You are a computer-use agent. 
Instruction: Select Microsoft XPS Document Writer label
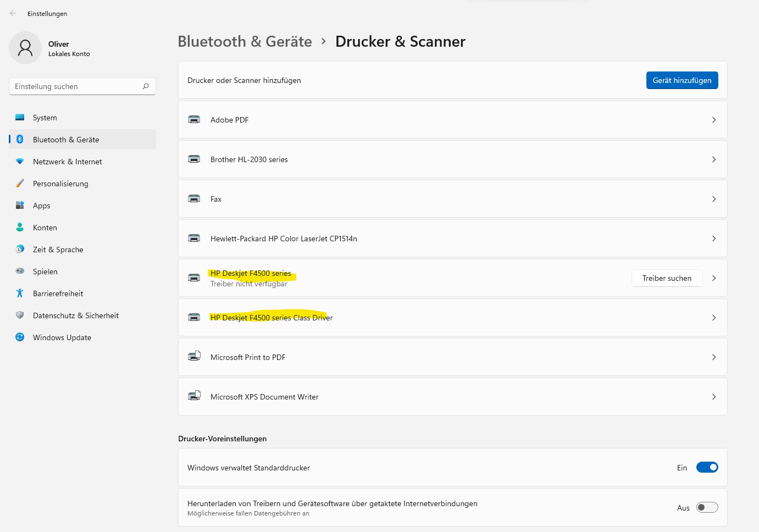click(x=264, y=397)
